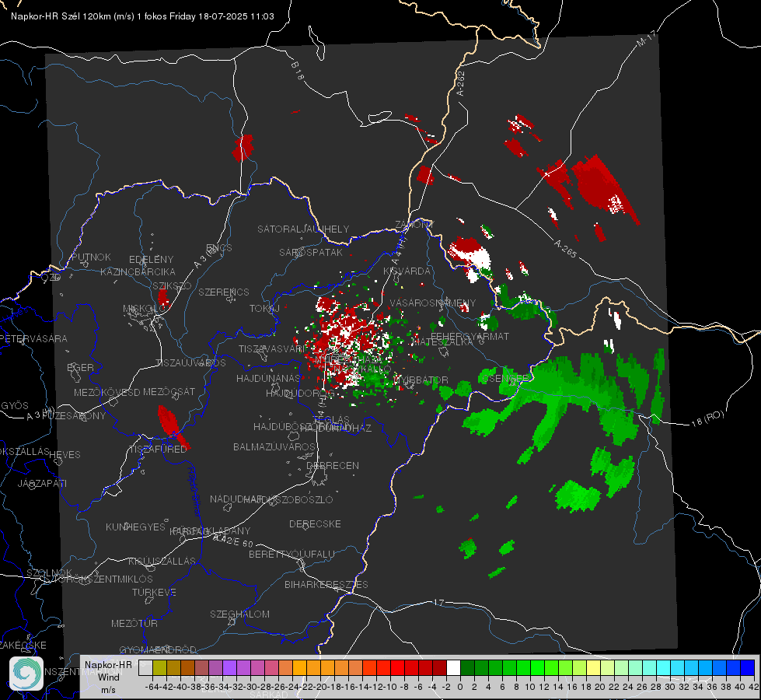Click the ZÁHONY city label
This screenshot has width=761, height=700.
pyautogui.click(x=414, y=225)
